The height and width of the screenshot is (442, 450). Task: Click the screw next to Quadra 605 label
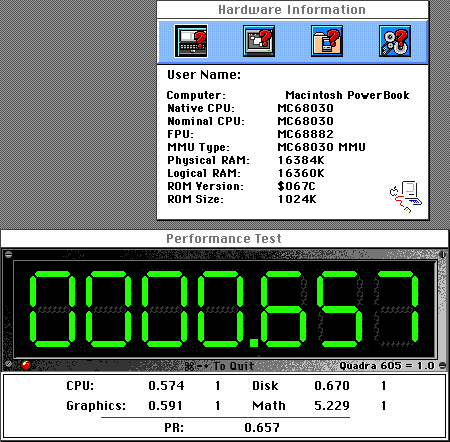point(442,366)
